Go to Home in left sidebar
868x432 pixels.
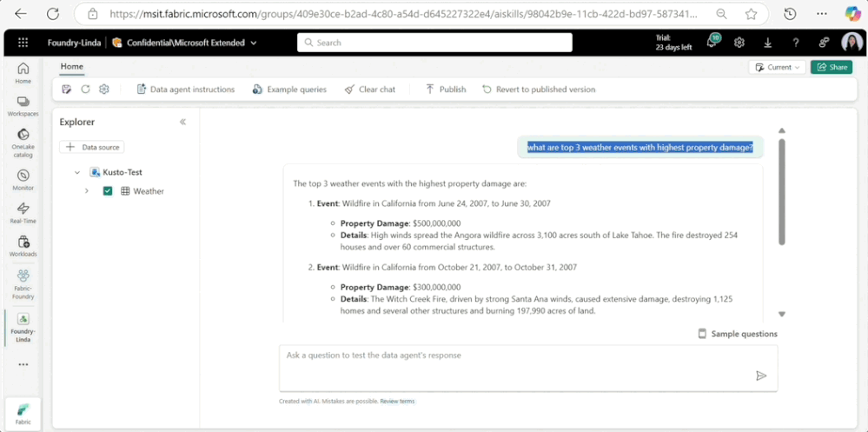pos(23,73)
